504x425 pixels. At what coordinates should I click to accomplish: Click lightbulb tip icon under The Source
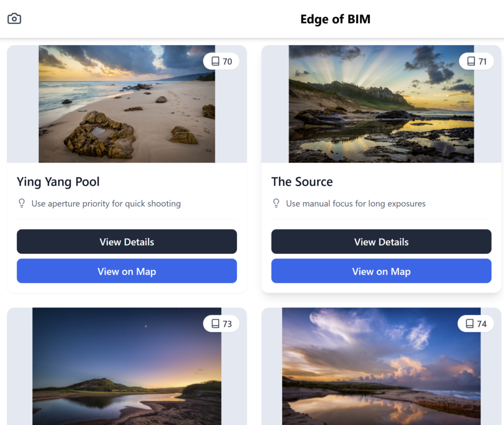click(276, 203)
